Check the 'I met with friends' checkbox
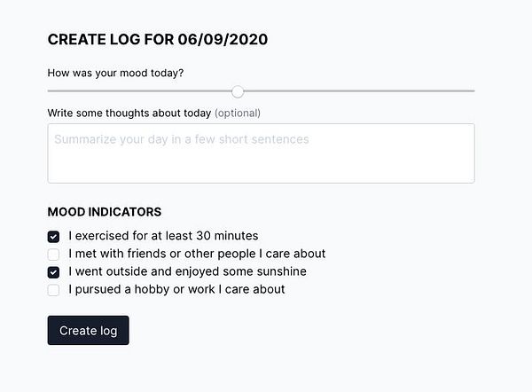532x392 pixels. coord(54,254)
